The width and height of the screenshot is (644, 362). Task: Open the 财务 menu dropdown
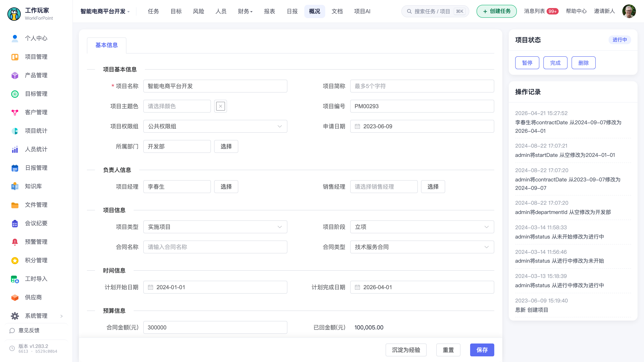245,11
